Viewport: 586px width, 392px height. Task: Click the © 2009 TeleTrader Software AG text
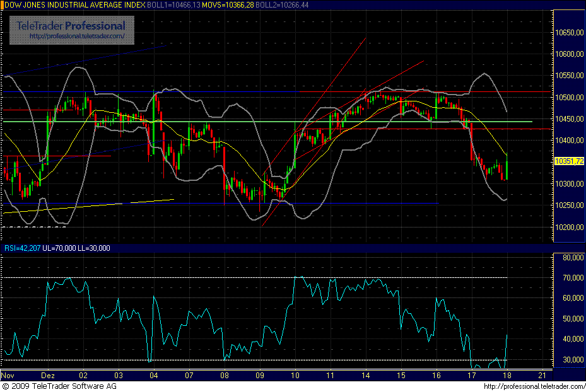(60, 386)
